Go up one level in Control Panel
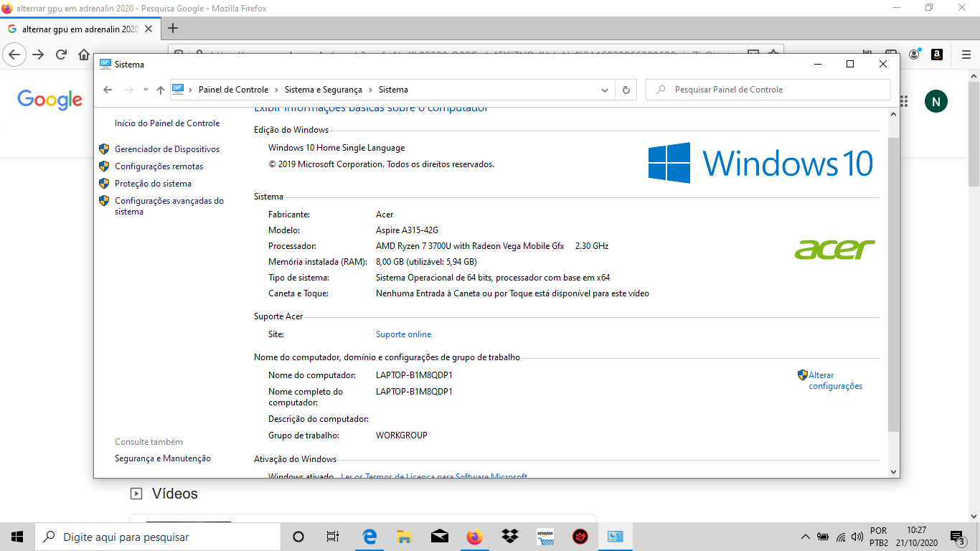 pyautogui.click(x=160, y=90)
